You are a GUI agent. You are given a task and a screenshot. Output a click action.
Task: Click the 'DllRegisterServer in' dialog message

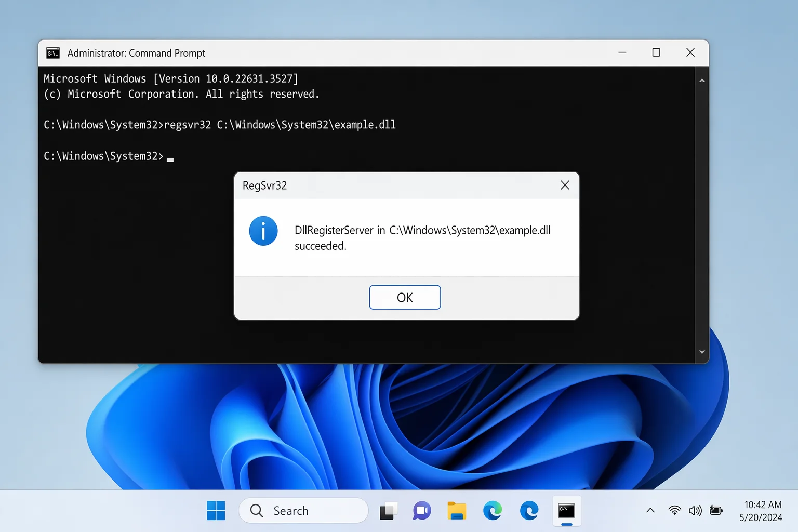[422, 238]
